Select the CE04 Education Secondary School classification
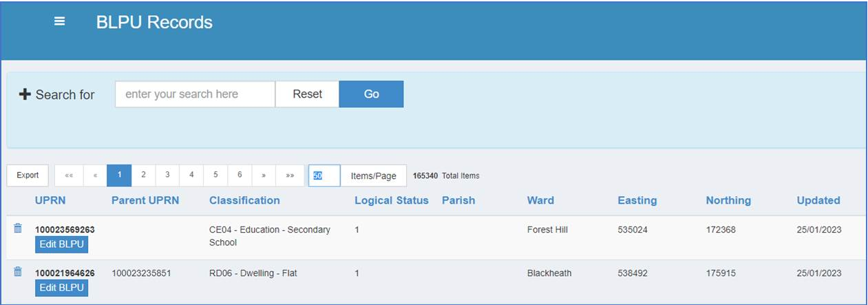868x305 pixels. 270,236
